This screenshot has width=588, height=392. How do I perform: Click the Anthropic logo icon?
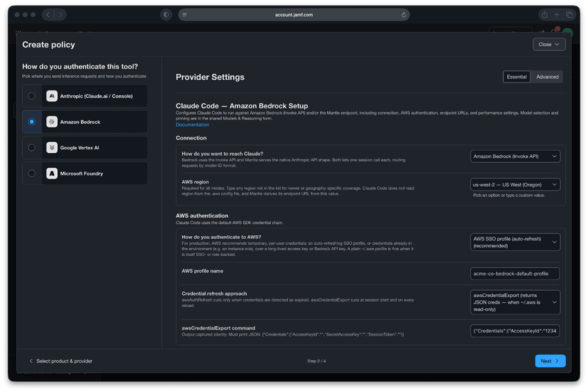[x=52, y=96]
